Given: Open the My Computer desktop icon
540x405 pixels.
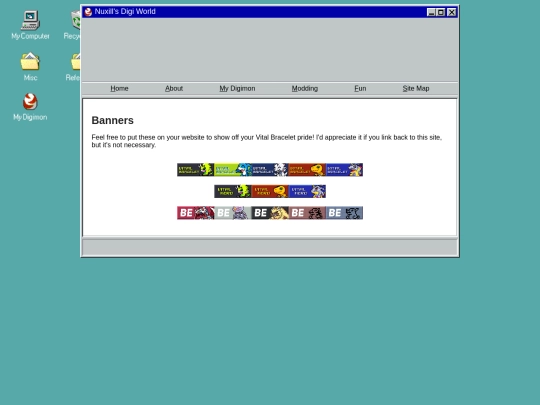Looking at the screenshot, I should point(30,25).
